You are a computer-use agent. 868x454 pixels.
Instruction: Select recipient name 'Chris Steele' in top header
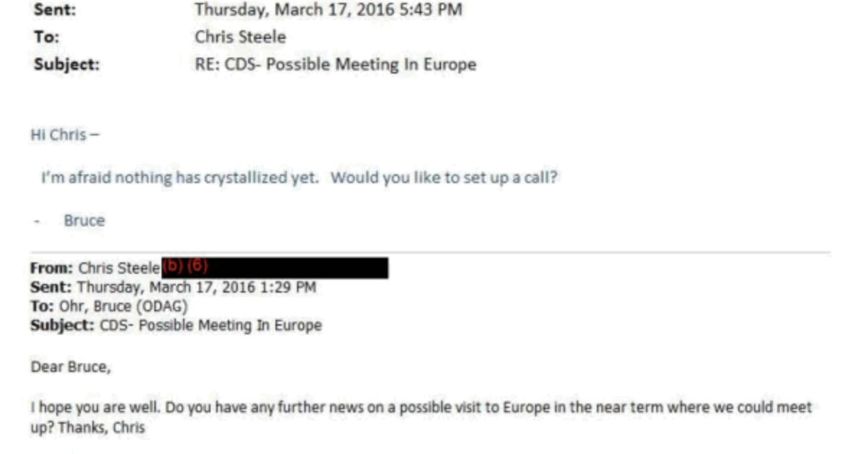(x=240, y=37)
